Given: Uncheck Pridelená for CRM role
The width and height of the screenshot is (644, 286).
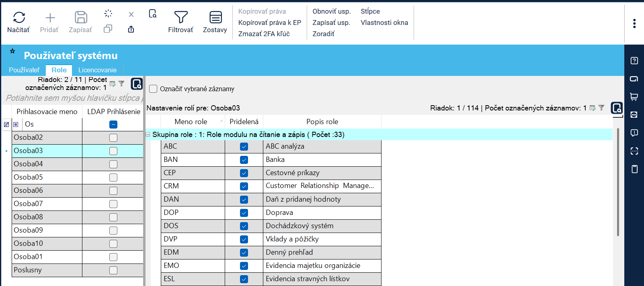Looking at the screenshot, I should click(244, 186).
